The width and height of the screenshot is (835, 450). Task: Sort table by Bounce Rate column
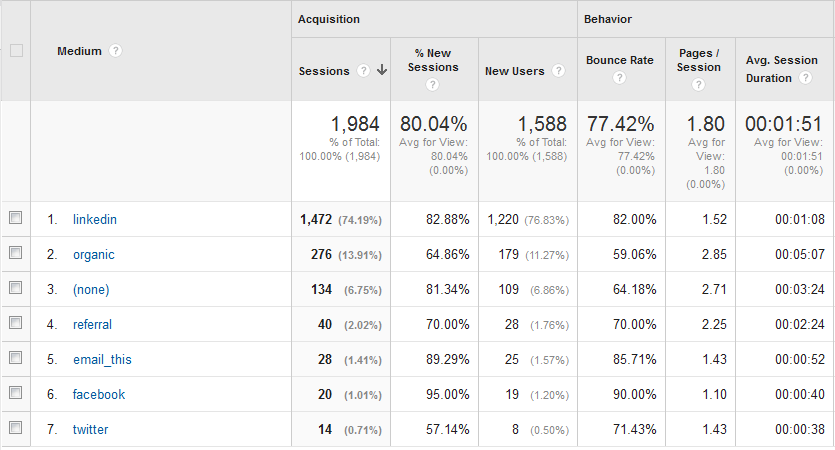pyautogui.click(x=620, y=60)
